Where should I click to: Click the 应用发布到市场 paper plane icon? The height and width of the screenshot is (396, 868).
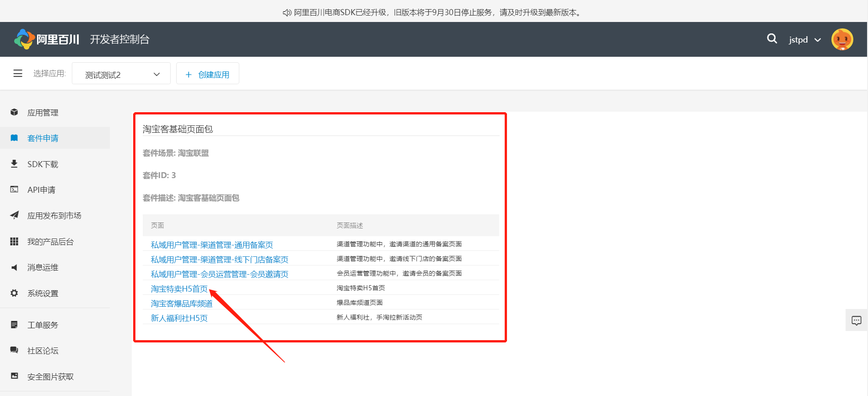pyautogui.click(x=14, y=215)
